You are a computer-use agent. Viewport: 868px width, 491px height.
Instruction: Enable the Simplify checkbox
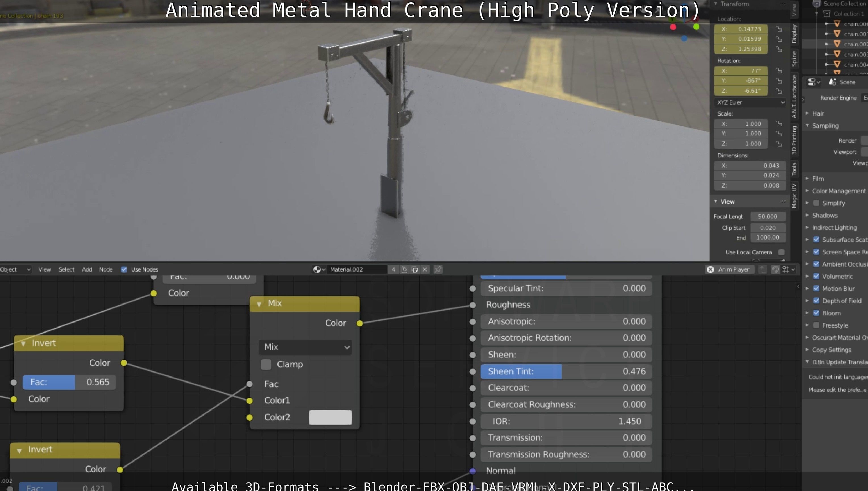click(x=816, y=203)
